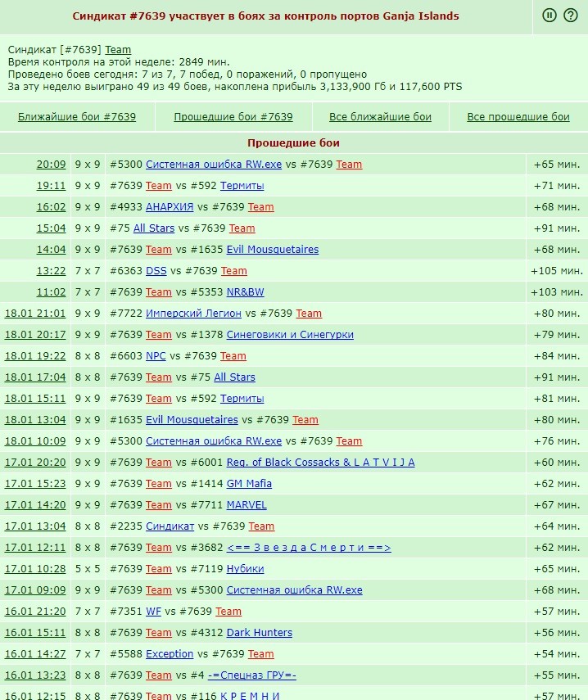Select the +105 мин. value
588x700 pixels.
[x=557, y=271]
